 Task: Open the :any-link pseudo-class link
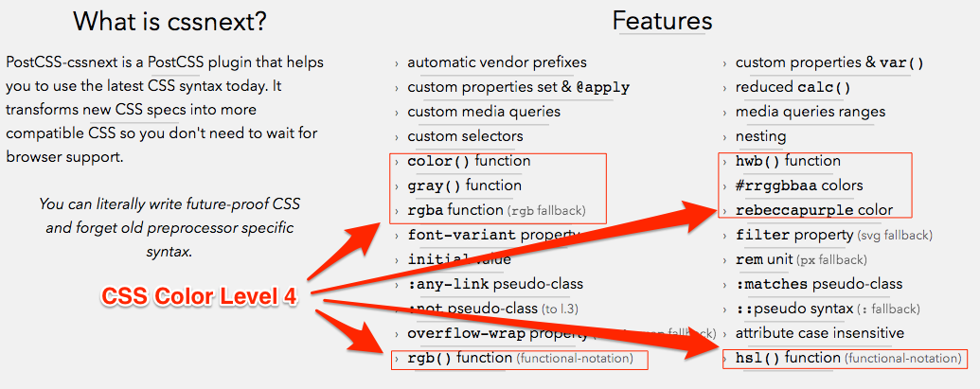[x=495, y=284]
